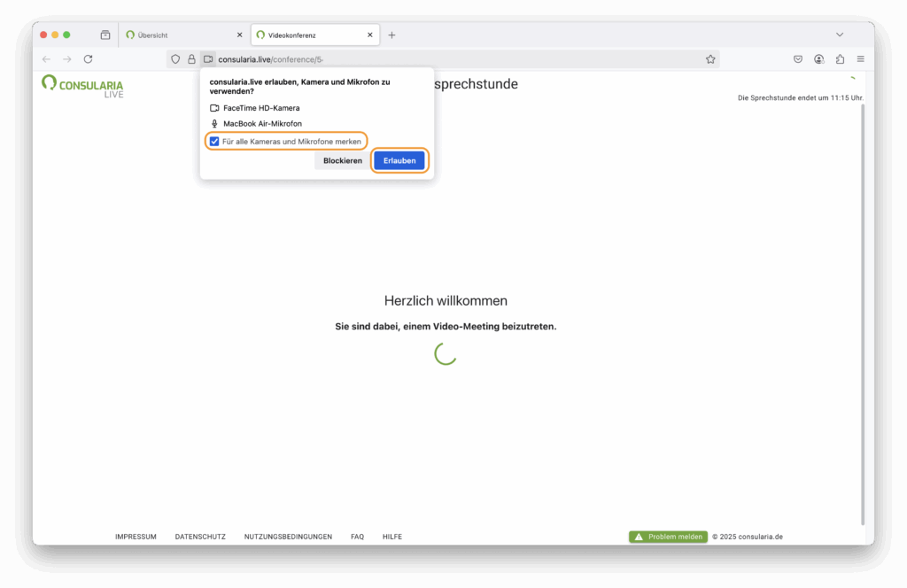Click the browser back arrow
Viewport: 907px width, 588px height.
(x=46, y=59)
